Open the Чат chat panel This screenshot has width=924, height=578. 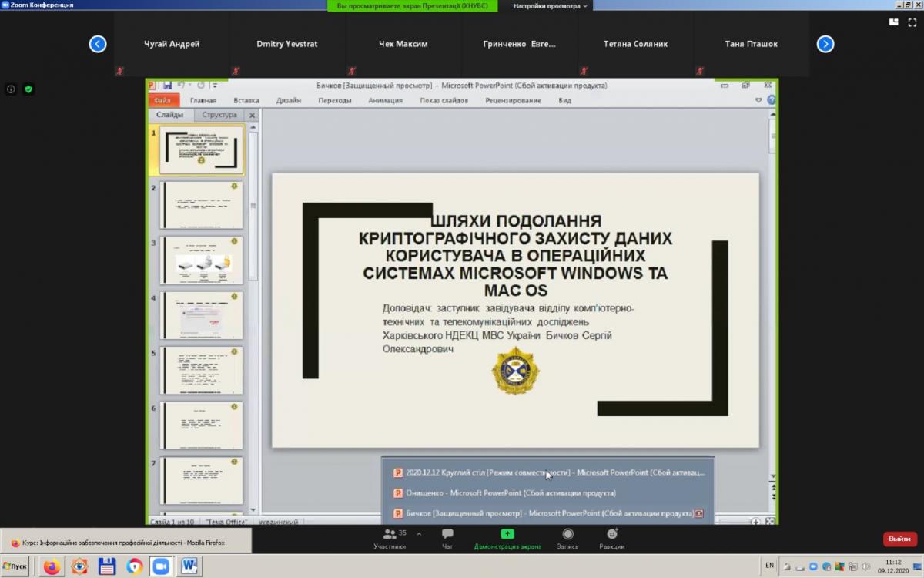click(447, 539)
